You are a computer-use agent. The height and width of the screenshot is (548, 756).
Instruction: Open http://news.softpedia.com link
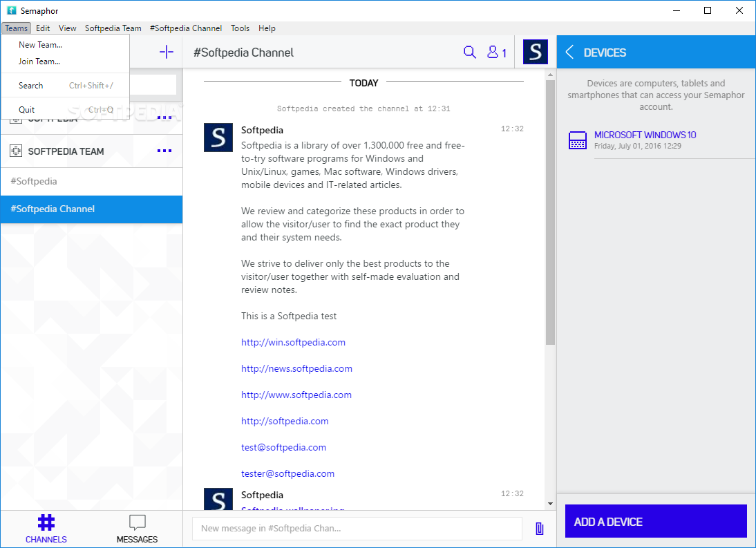[296, 369]
